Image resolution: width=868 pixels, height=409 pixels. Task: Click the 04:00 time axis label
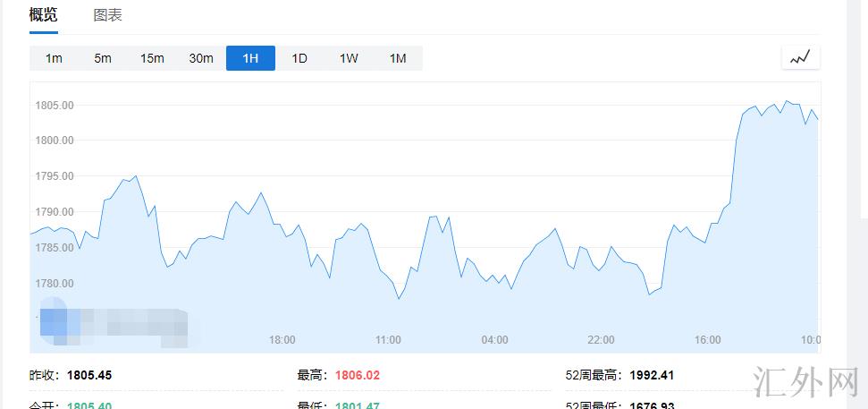tap(494, 340)
